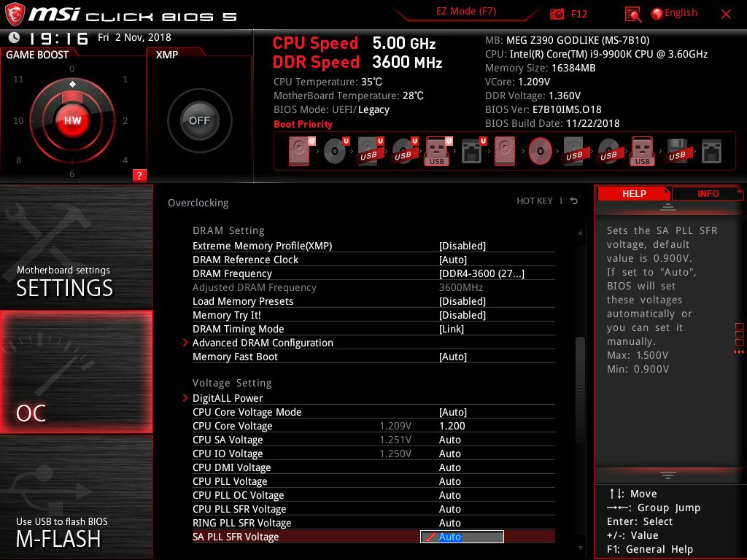Edit the CPU DMI Voltage Auto field

[x=449, y=467]
